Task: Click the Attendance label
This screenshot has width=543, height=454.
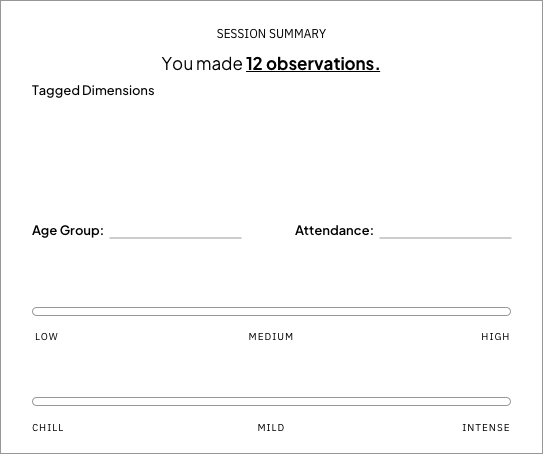Action: pyautogui.click(x=334, y=230)
